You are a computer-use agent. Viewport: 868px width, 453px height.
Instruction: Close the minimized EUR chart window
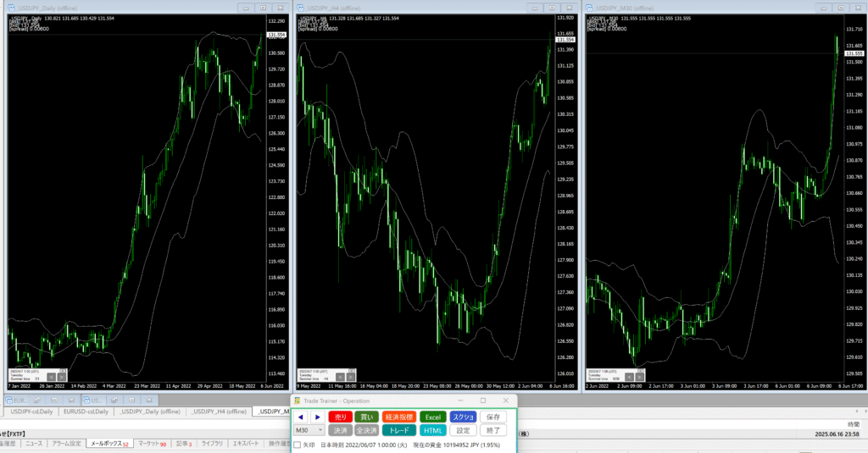[71, 400]
